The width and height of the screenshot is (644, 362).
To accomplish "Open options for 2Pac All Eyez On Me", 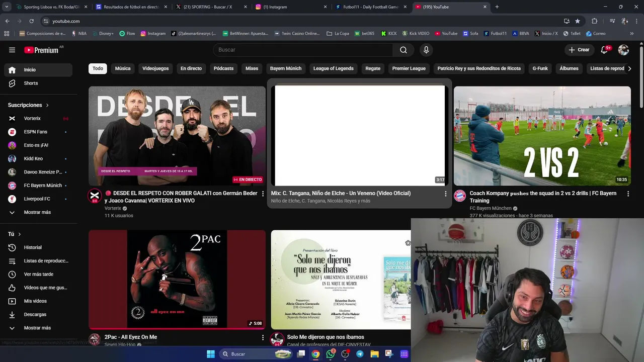I will pyautogui.click(x=263, y=337).
